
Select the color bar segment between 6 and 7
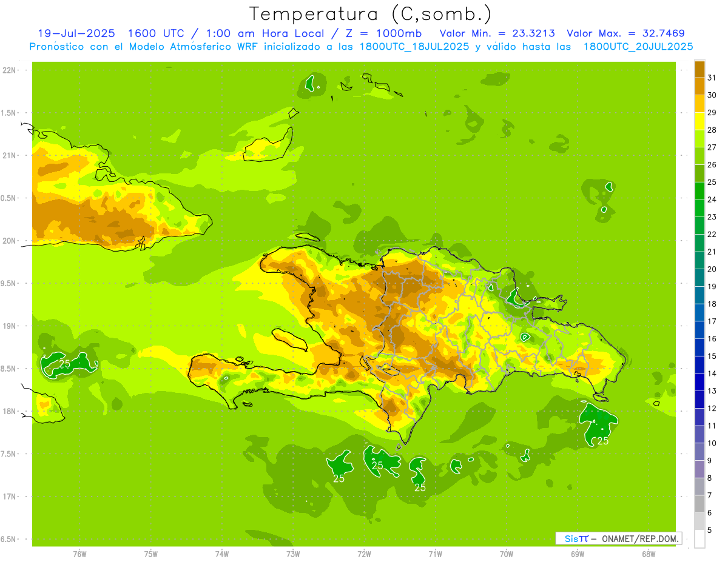coord(699,504)
